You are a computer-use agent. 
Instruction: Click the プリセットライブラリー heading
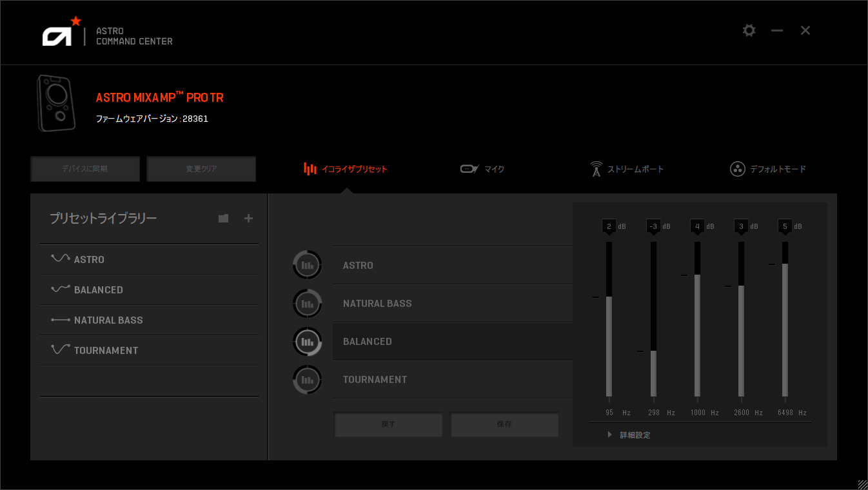click(x=103, y=219)
